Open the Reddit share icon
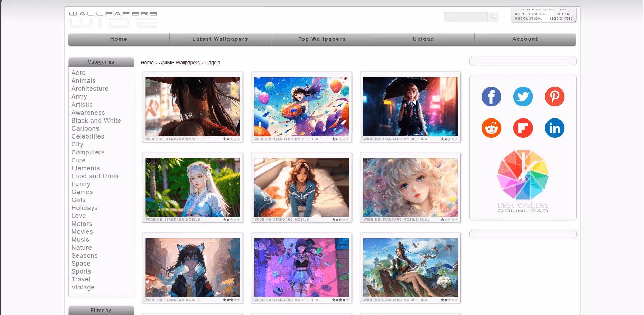644x315 pixels. 491,128
